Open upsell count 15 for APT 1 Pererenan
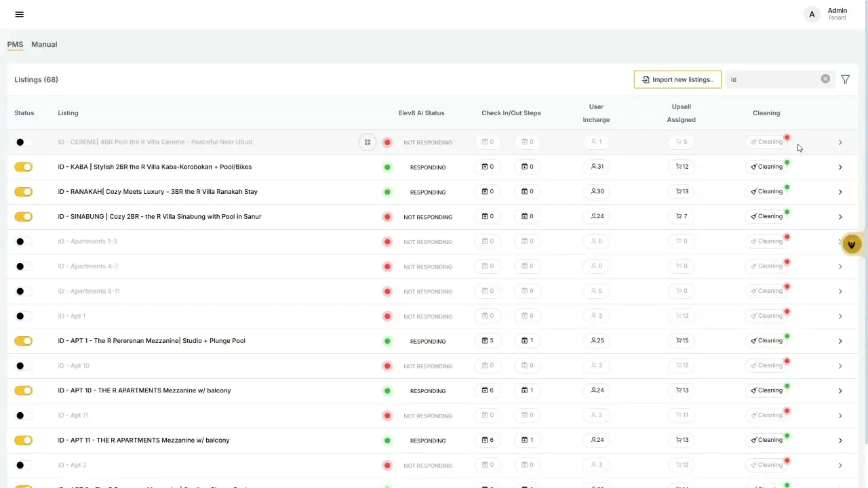This screenshot has width=868, height=488. [682, 341]
